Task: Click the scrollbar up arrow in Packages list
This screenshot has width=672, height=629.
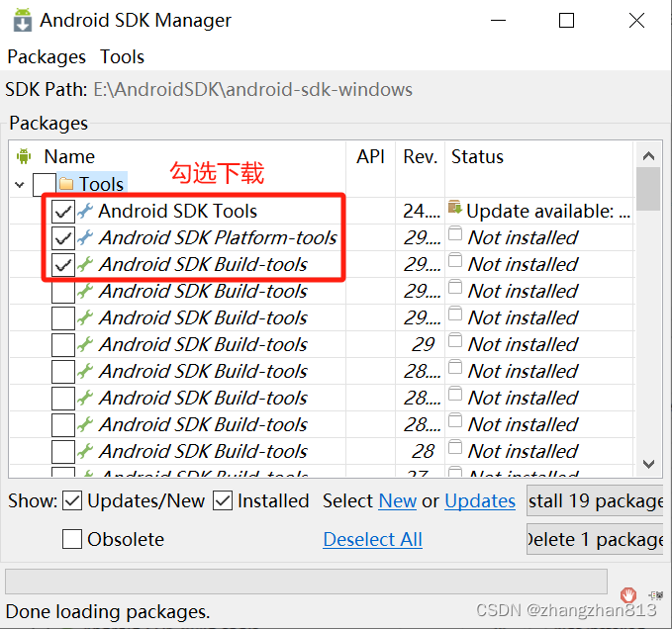Action: pyautogui.click(x=648, y=156)
